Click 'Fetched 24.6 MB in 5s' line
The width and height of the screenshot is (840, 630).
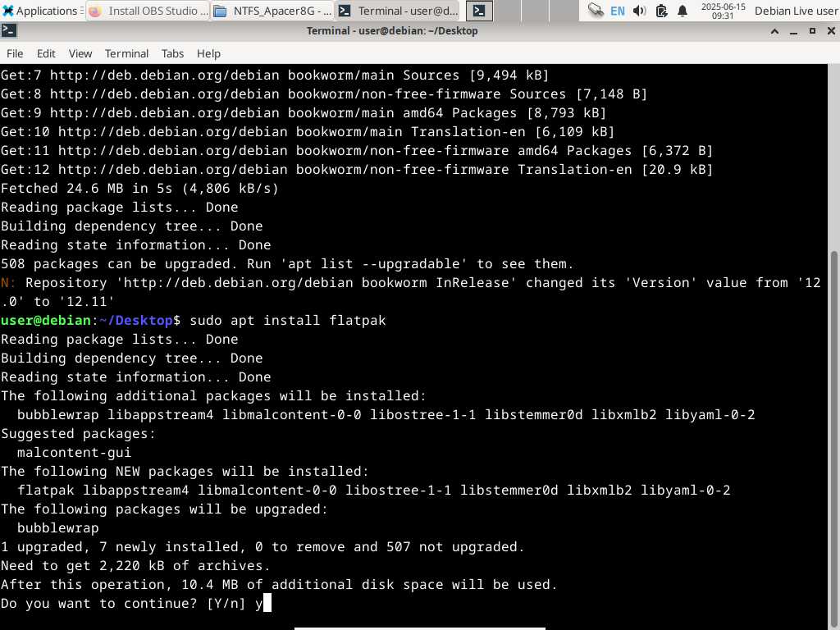pyautogui.click(x=139, y=189)
